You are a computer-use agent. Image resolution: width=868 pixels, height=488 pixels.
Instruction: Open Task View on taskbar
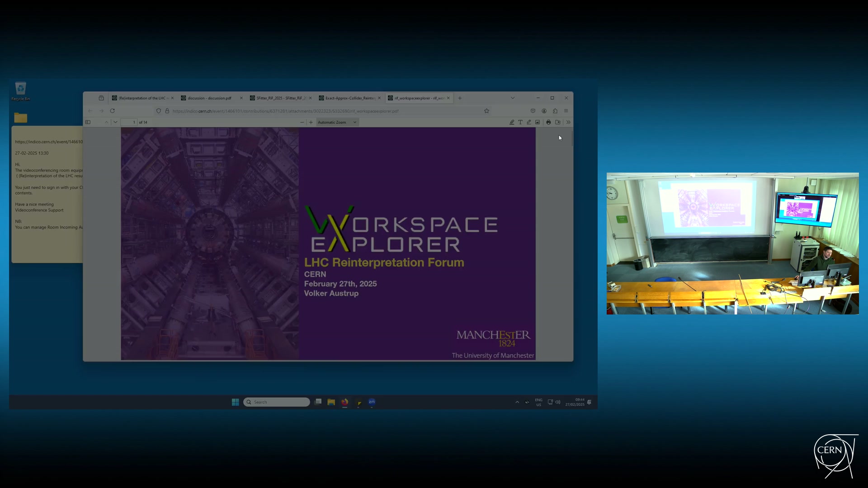pos(318,402)
